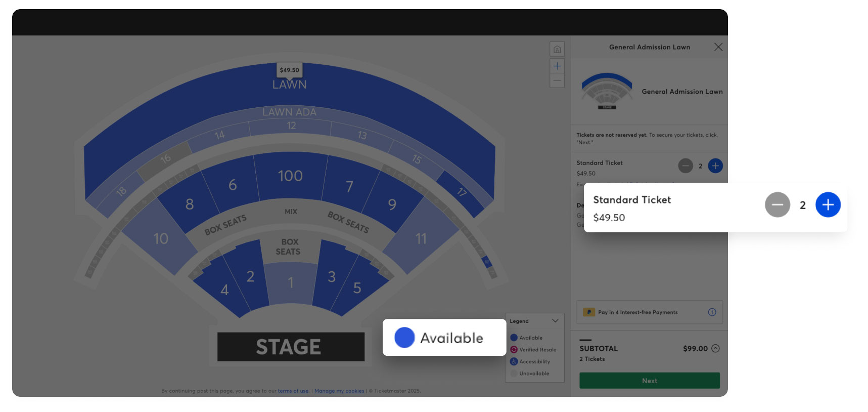Click the Verified Resale legend icon

[514, 350]
